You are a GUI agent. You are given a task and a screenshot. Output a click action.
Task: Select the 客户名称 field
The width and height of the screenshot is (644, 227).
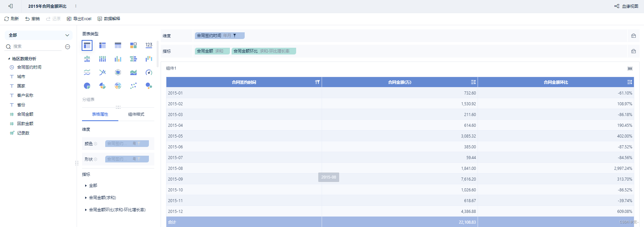tap(25, 96)
